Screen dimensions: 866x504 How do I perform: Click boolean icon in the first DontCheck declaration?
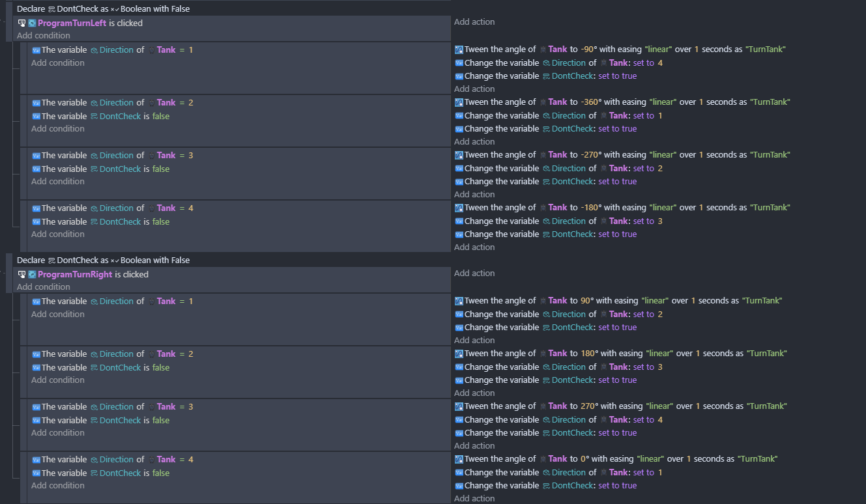(x=115, y=9)
